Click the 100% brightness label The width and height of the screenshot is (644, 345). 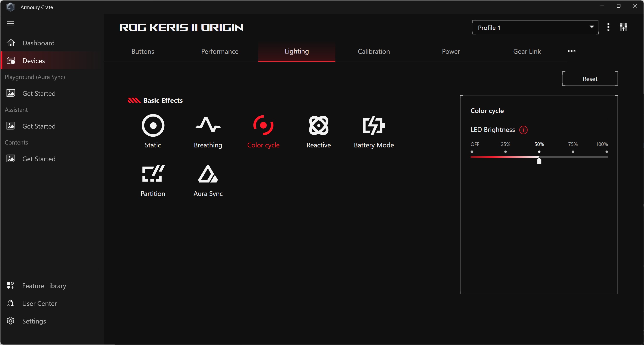coord(602,144)
